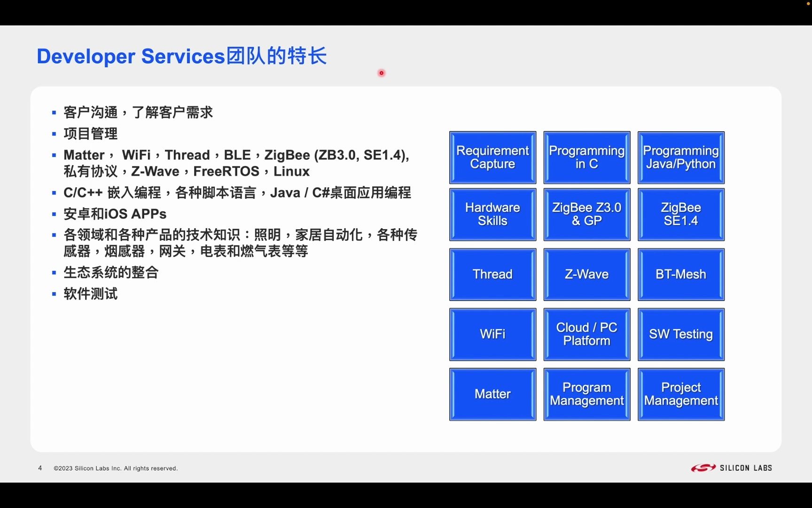
Task: Click the slide title Developer Services团队的特长
Action: tap(181, 56)
